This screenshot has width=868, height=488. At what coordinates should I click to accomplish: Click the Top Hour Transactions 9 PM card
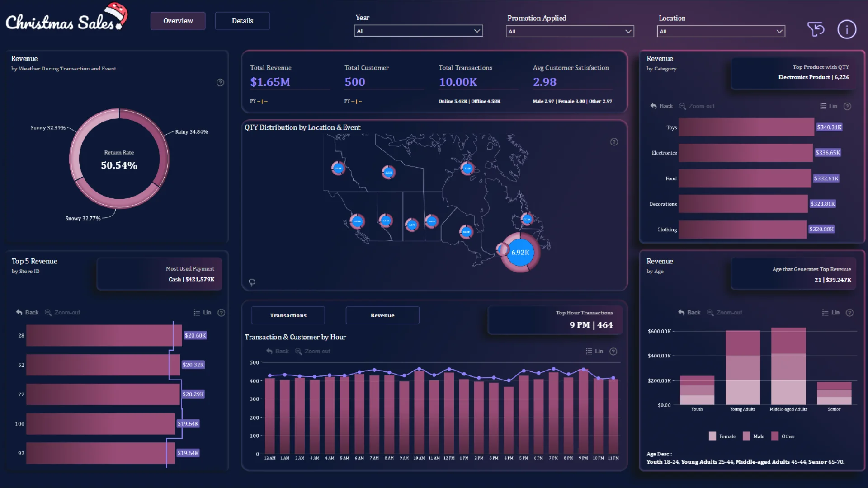click(x=555, y=320)
